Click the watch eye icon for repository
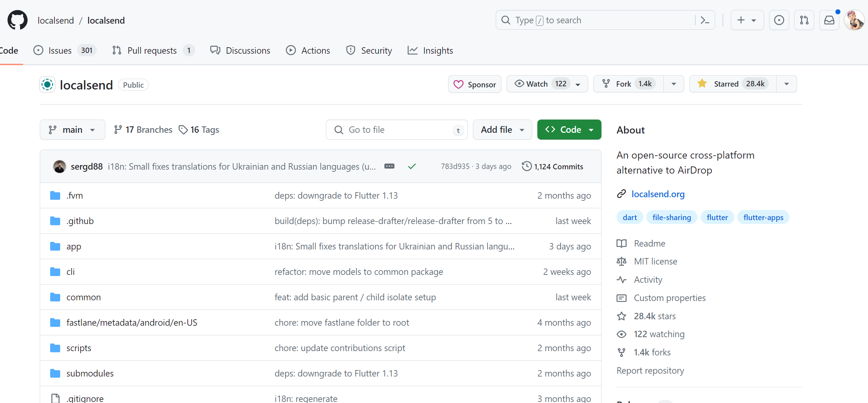Viewport: 868px width, 403px height. [519, 84]
